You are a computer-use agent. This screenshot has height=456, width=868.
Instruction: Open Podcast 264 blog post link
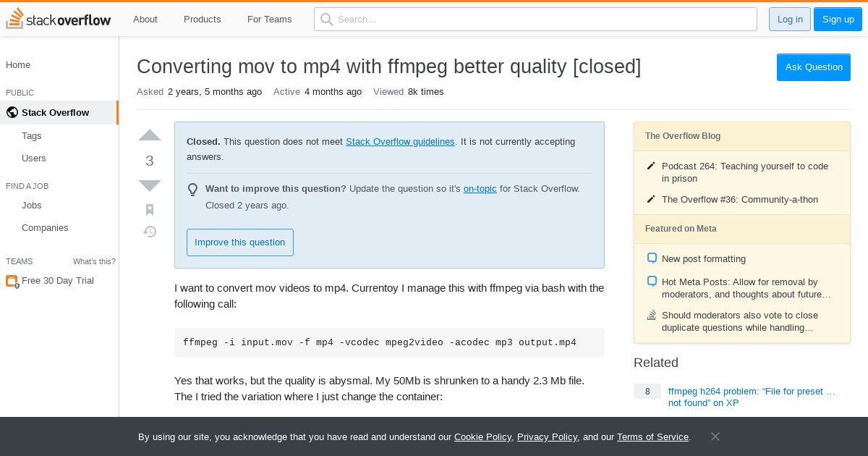pos(745,172)
